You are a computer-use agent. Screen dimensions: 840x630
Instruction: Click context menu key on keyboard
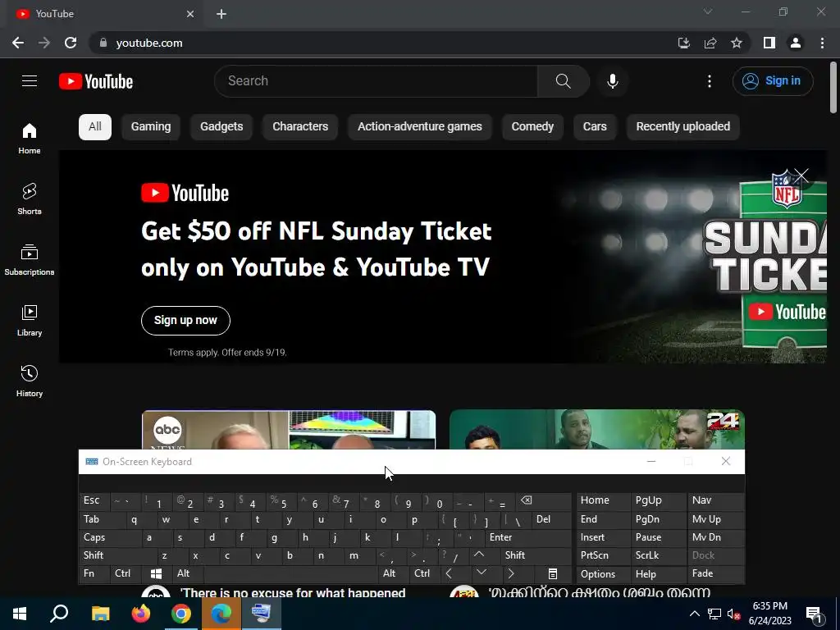[x=552, y=573]
